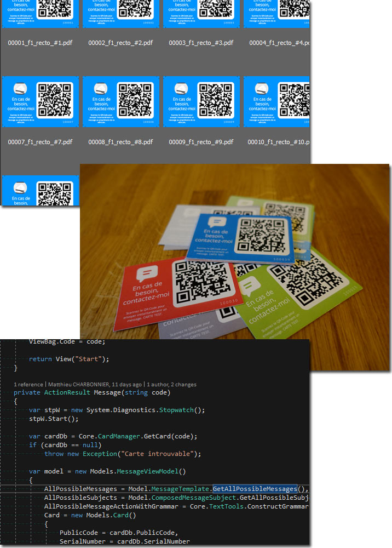Image resolution: width=392 pixels, height=548 pixels.
Task: Select the 00007_f1_recto_#7.pdf file name
Action: [x=40, y=142]
